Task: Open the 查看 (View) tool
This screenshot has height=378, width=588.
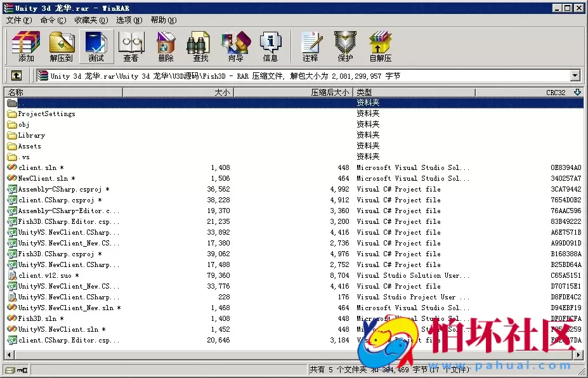Action: [x=131, y=46]
